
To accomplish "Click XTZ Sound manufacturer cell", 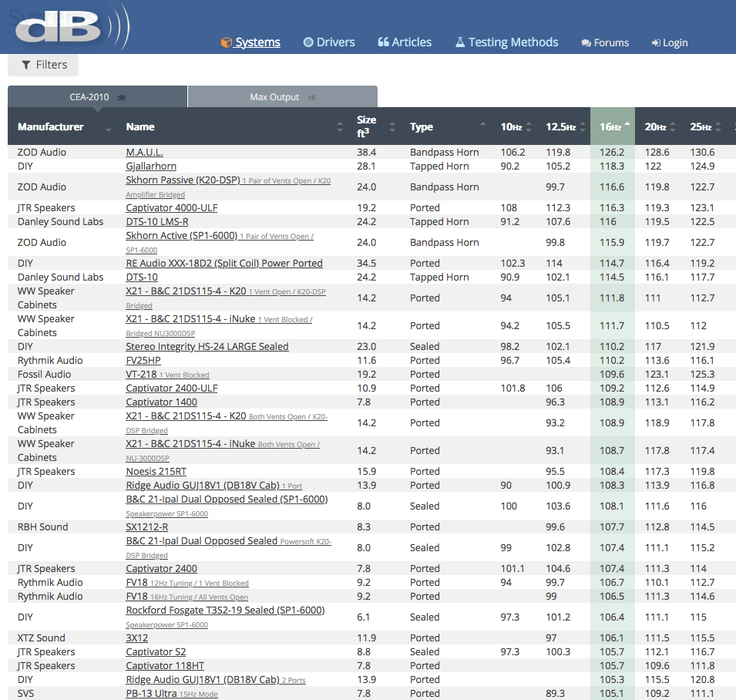I will (42, 638).
